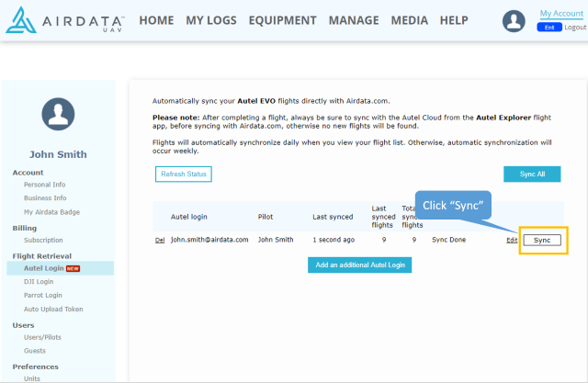Click Del for the john.smith login row
Screen dimensions: 588x383
click(160, 241)
